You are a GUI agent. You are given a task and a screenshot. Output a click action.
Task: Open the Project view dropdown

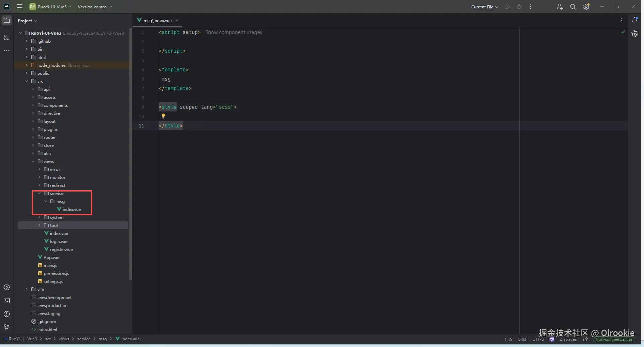[27, 21]
